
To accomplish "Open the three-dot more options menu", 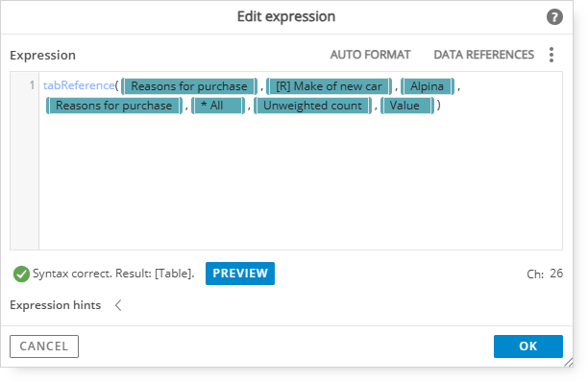I will (551, 55).
